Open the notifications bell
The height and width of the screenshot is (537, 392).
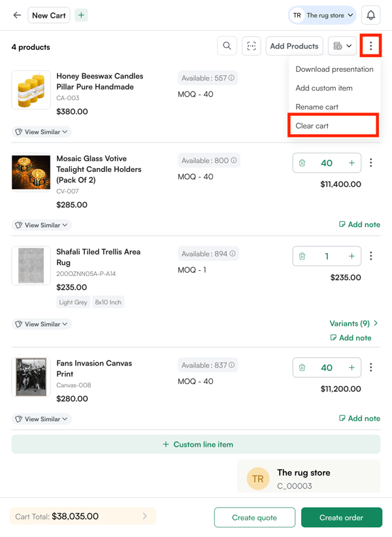370,15
